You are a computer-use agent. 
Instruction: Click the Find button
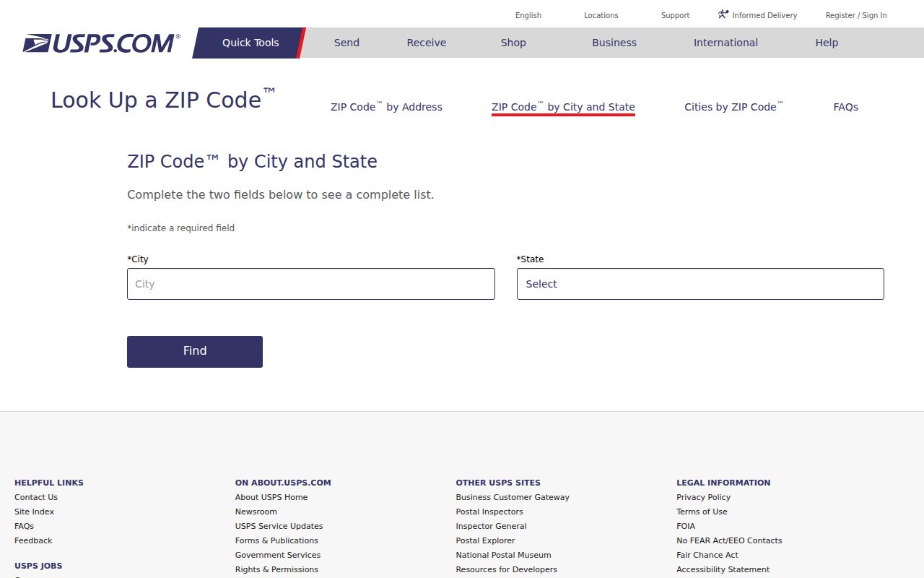pos(195,352)
